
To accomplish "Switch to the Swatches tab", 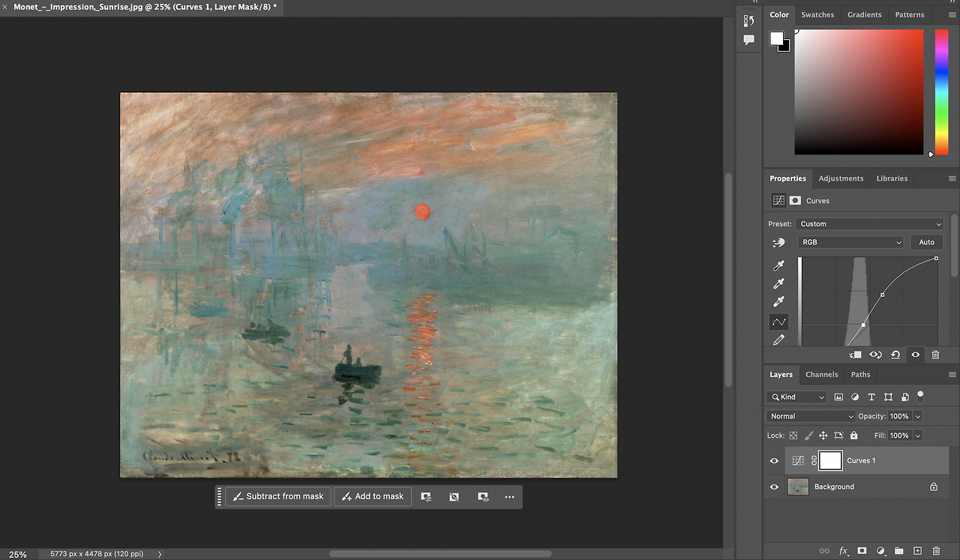I will pos(817,14).
